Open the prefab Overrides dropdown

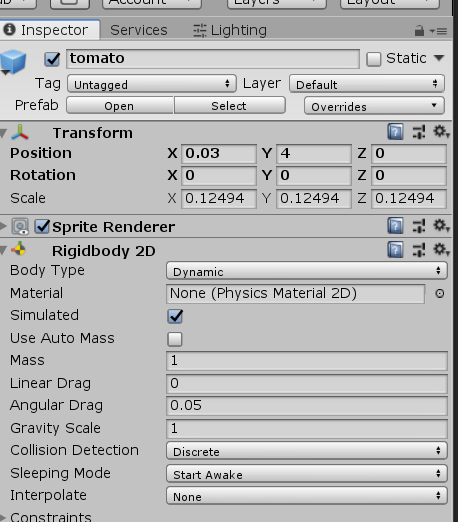[374, 106]
